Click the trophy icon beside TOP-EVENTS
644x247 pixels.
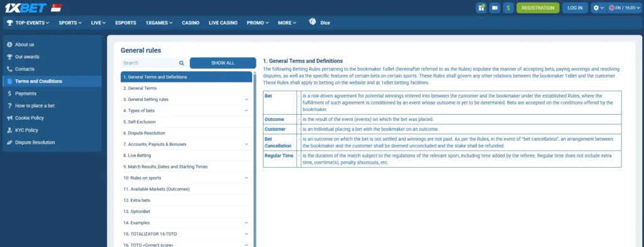10,23
